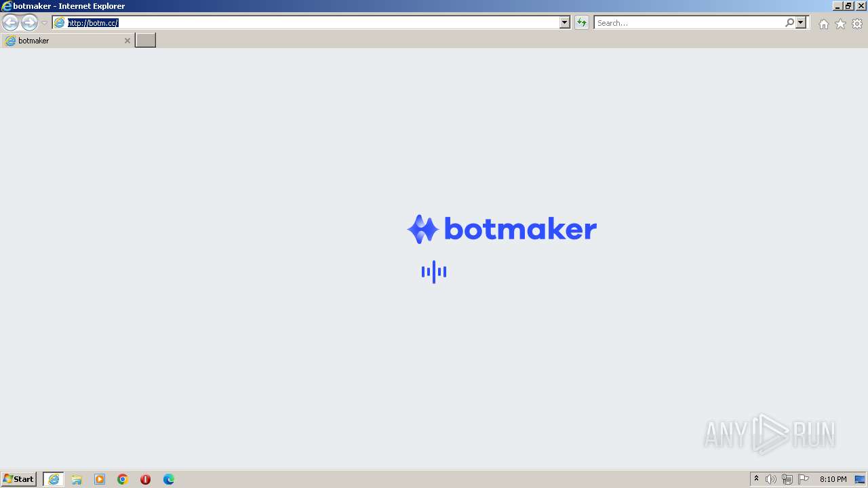Open the recent pages dropdown arrow
The image size is (868, 488).
[x=44, y=23]
